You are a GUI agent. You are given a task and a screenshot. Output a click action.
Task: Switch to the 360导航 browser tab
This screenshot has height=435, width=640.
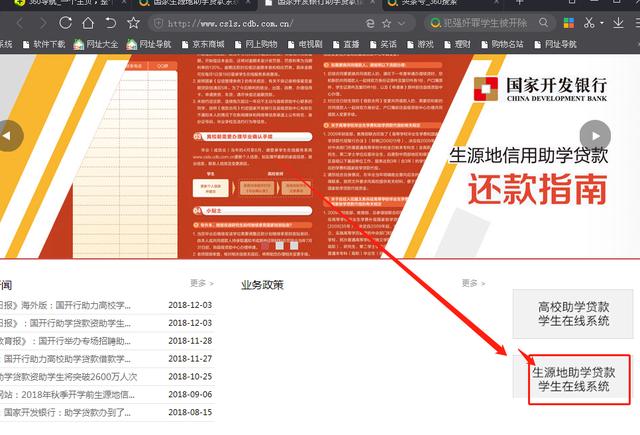coord(68,4)
